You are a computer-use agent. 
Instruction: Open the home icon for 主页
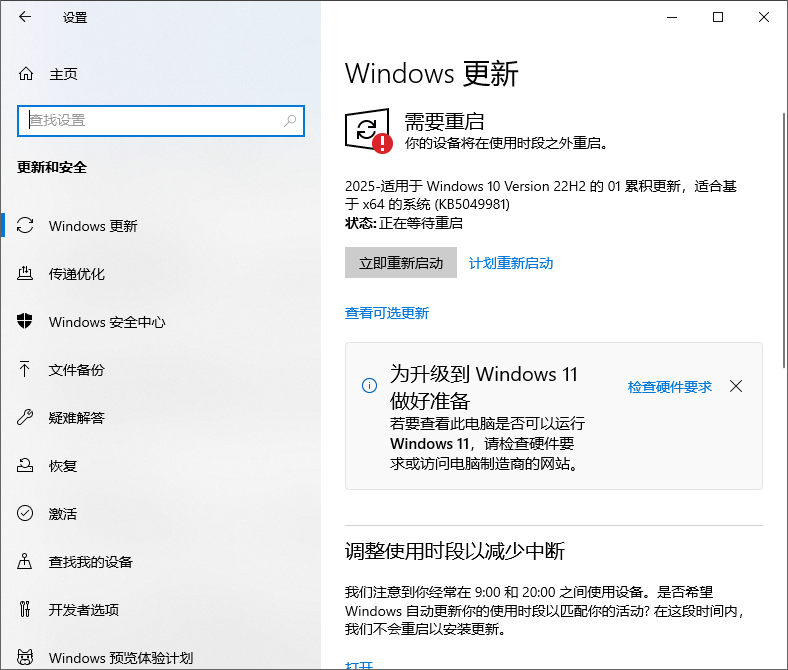(26, 74)
